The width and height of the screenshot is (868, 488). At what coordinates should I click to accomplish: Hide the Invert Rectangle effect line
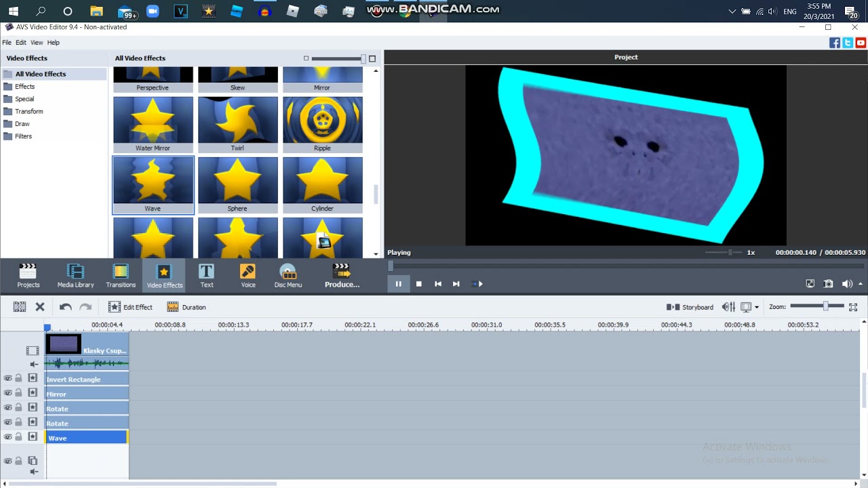click(8, 378)
